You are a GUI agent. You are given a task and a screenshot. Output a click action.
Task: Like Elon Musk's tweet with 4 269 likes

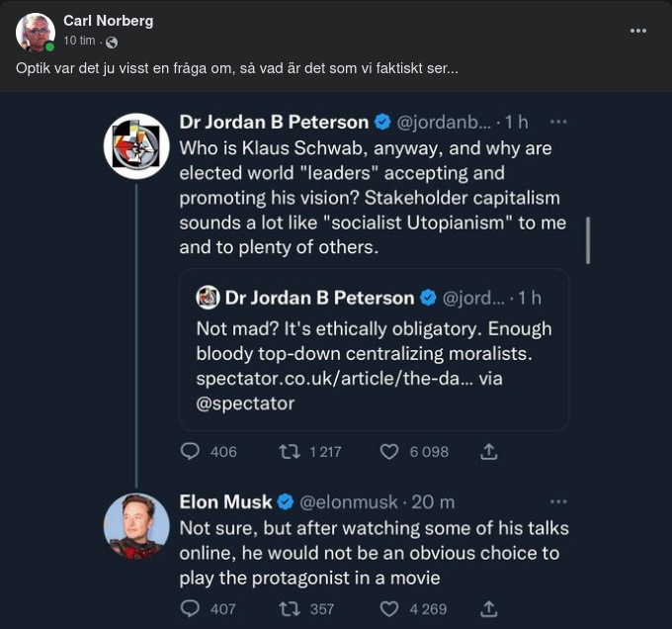[x=389, y=608]
